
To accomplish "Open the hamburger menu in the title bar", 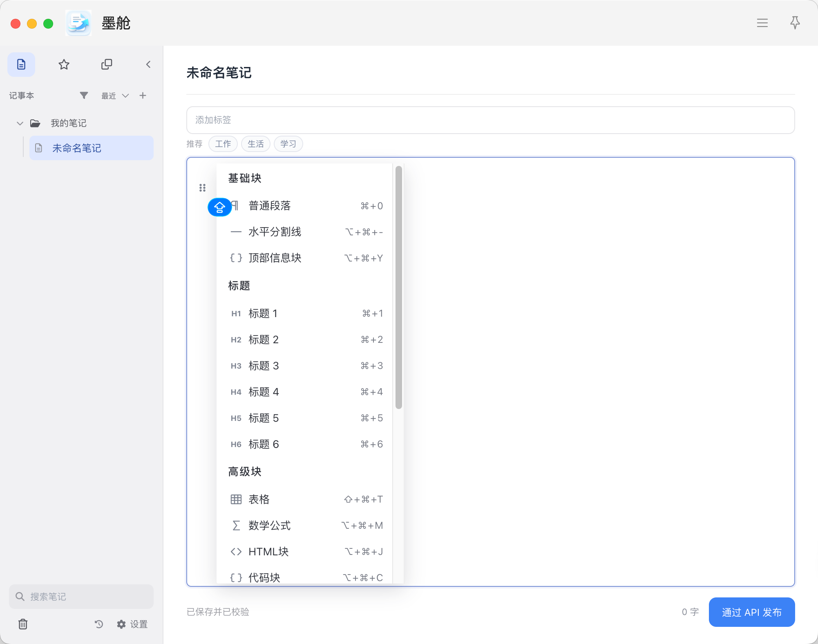I will click(x=762, y=23).
